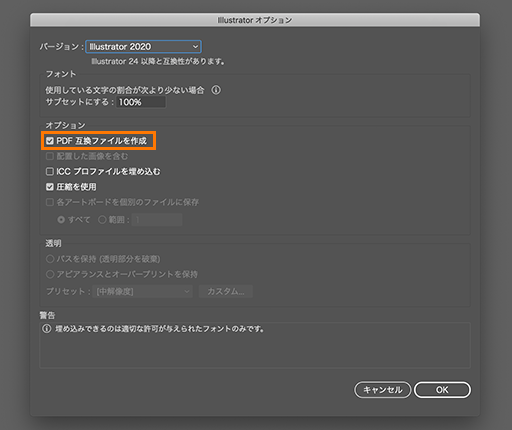Click the warning text about embedded fonts
512x430 pixels.
coord(159,329)
